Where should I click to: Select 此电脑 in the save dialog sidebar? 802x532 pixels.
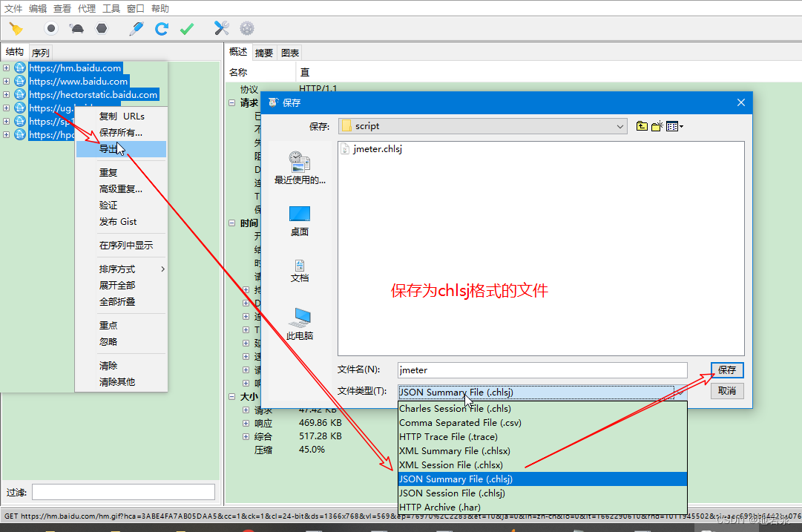tap(300, 326)
